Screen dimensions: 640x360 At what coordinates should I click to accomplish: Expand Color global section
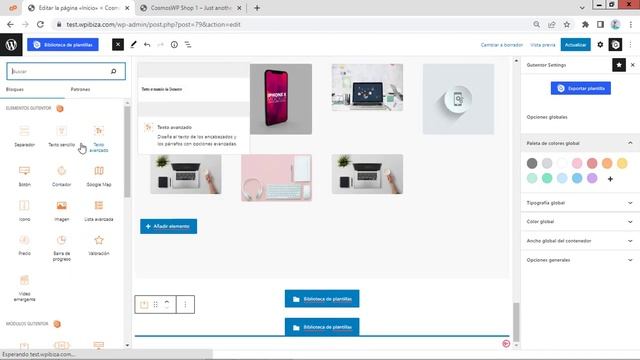(x=579, y=222)
